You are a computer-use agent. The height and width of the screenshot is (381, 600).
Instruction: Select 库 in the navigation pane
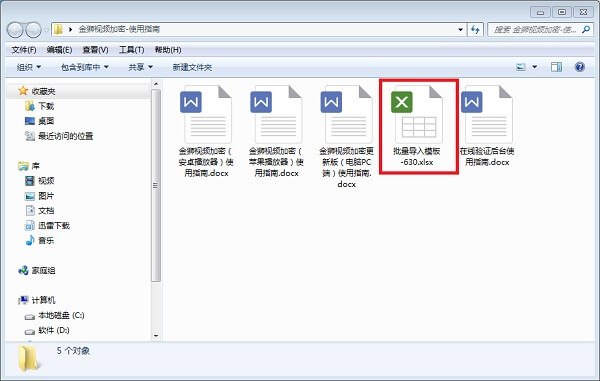(35, 166)
